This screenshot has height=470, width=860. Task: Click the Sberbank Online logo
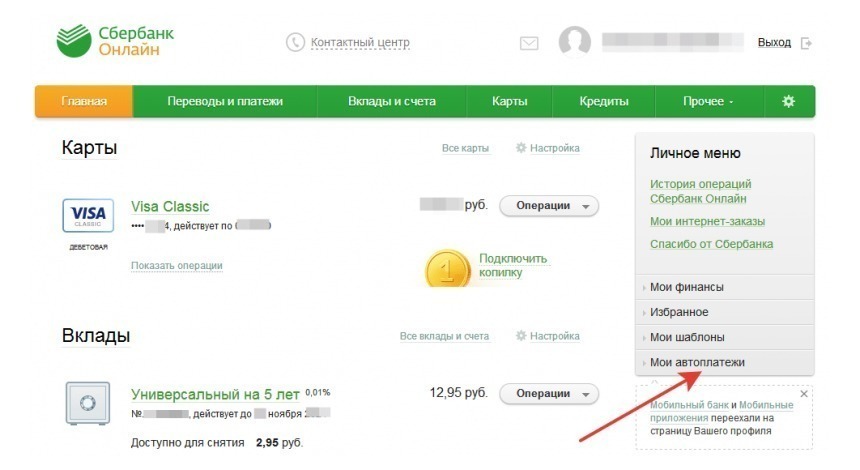(115, 41)
